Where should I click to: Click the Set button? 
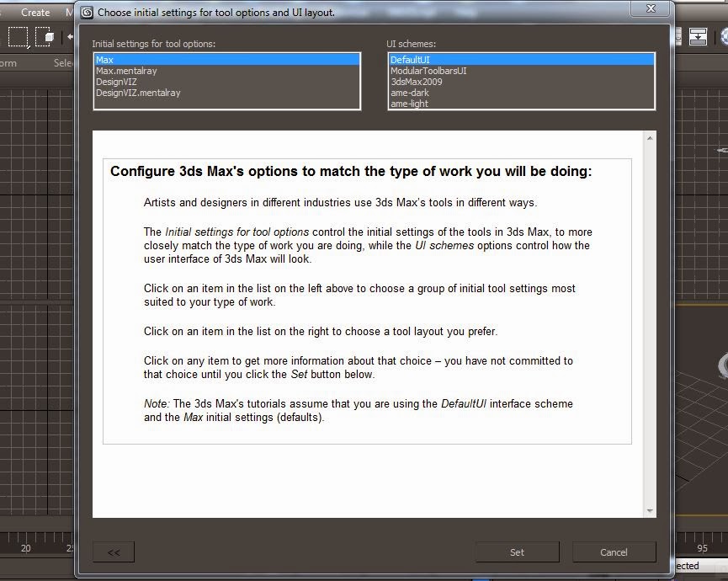click(x=518, y=552)
